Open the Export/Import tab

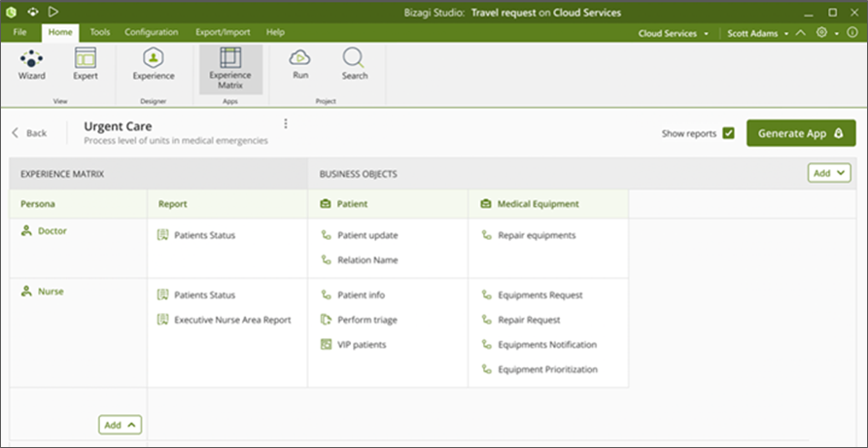point(223,32)
